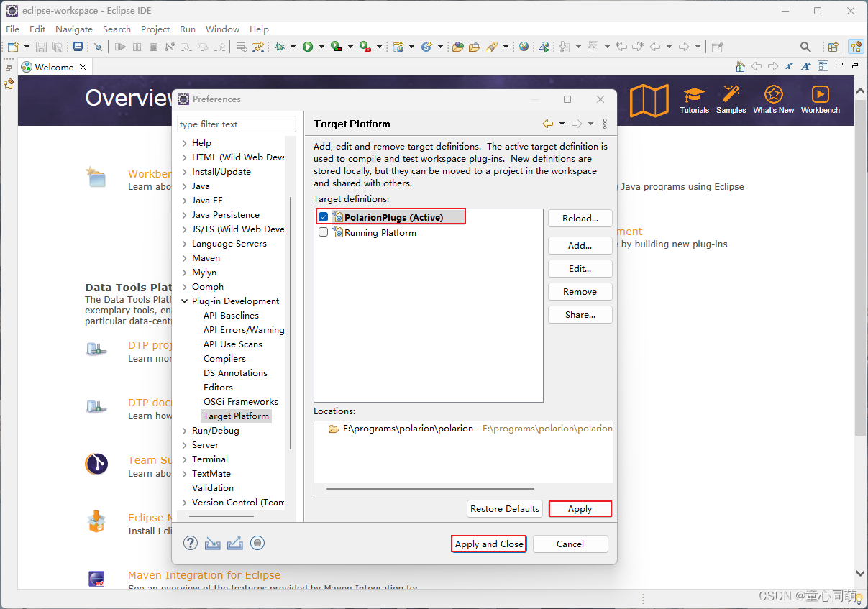The height and width of the screenshot is (609, 868).
Task: Click the Reduce font size icon
Action: 789,66
